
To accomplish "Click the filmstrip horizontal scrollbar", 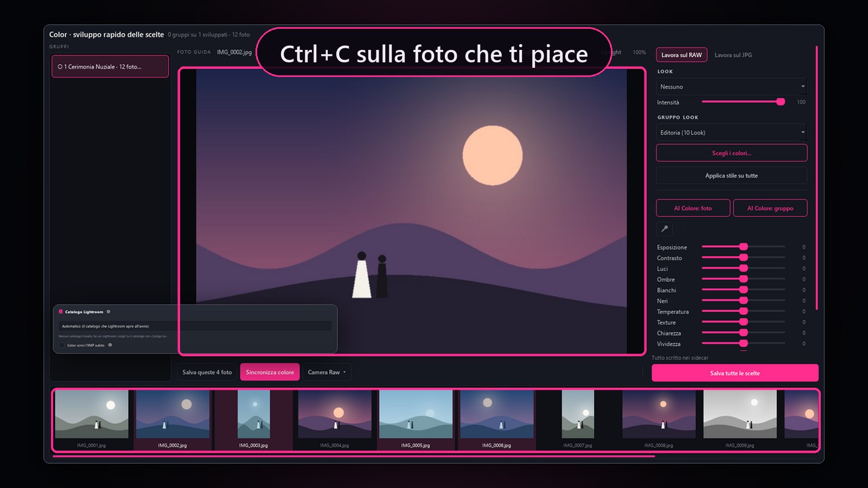I will (x=354, y=457).
